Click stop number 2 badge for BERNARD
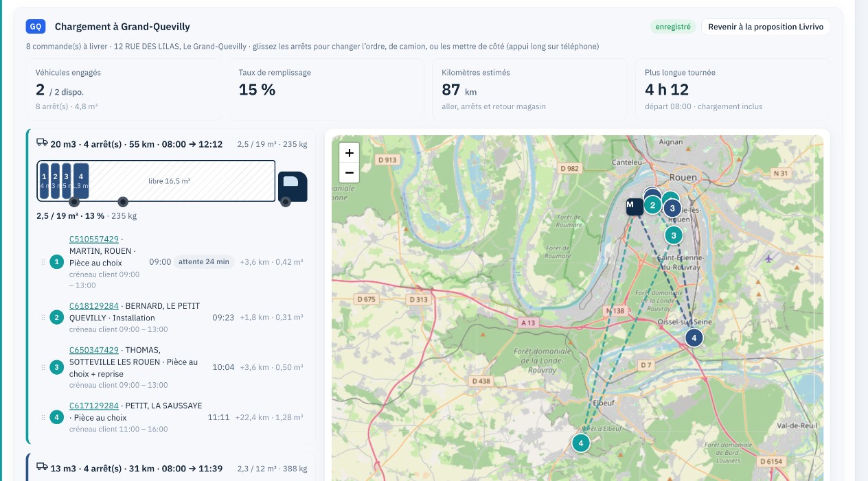The width and height of the screenshot is (868, 481). point(57,318)
